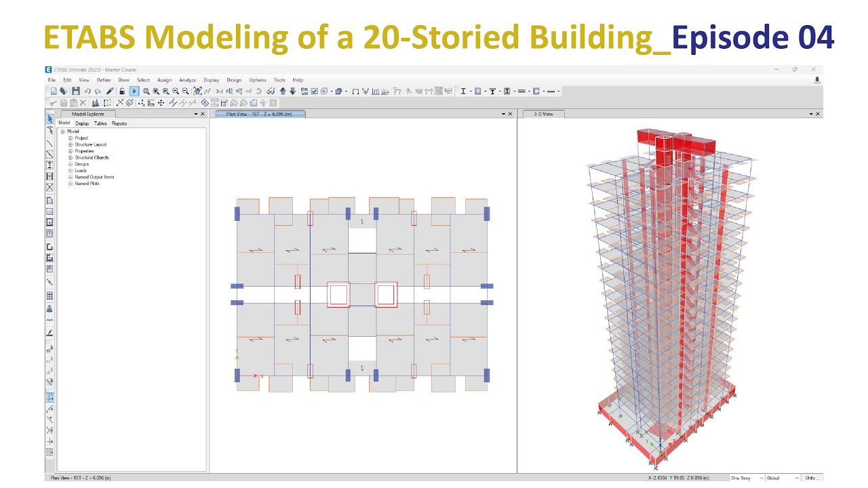Click the Delete X icon in toolbar
The height and width of the screenshot is (488, 868).
tap(83, 103)
